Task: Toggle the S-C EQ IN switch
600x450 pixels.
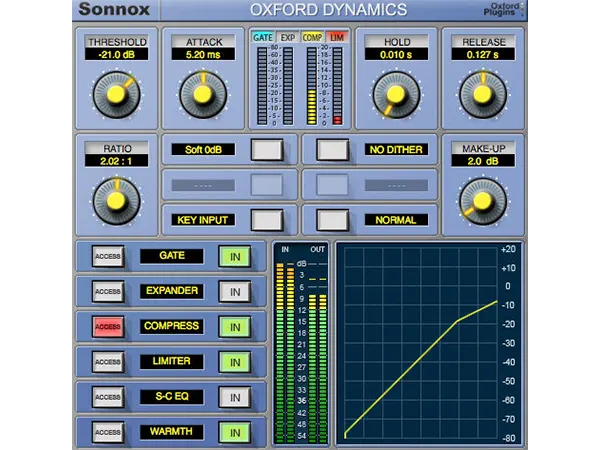Action: coord(235,397)
